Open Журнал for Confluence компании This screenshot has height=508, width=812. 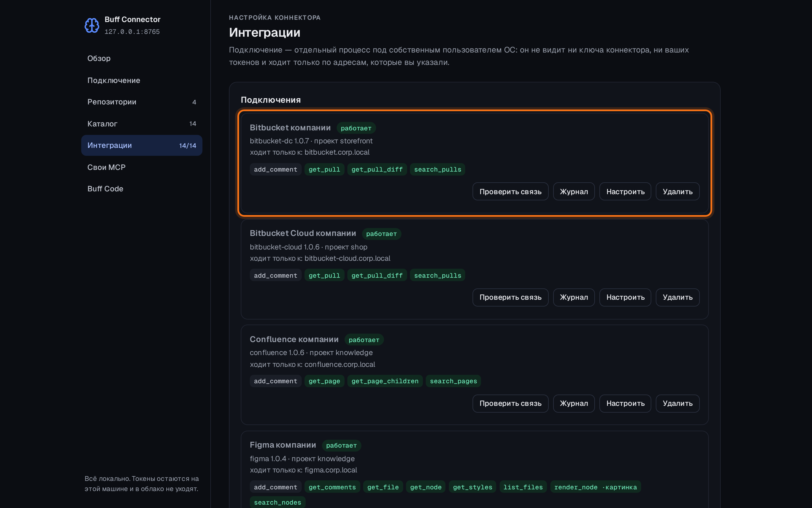pyautogui.click(x=574, y=404)
